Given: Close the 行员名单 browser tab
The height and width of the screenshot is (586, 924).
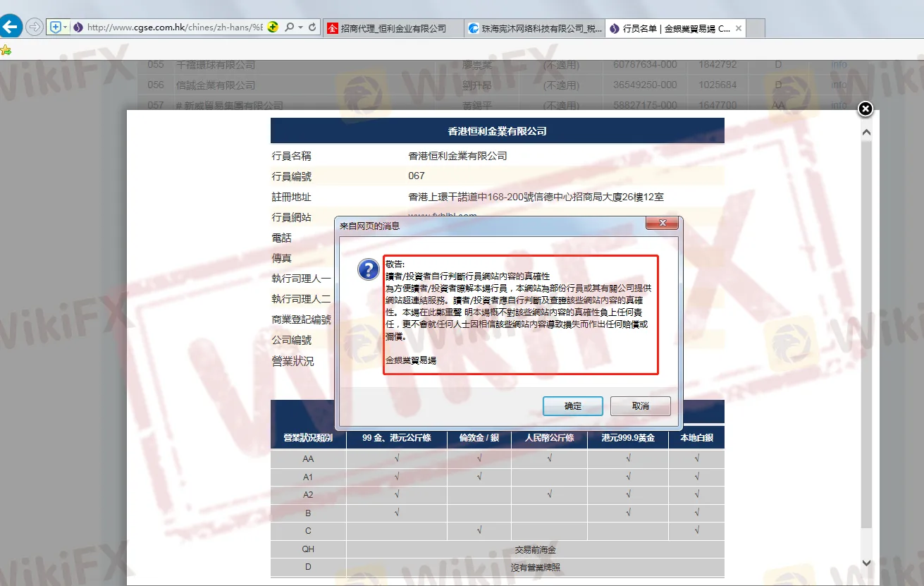Looking at the screenshot, I should tap(738, 28).
